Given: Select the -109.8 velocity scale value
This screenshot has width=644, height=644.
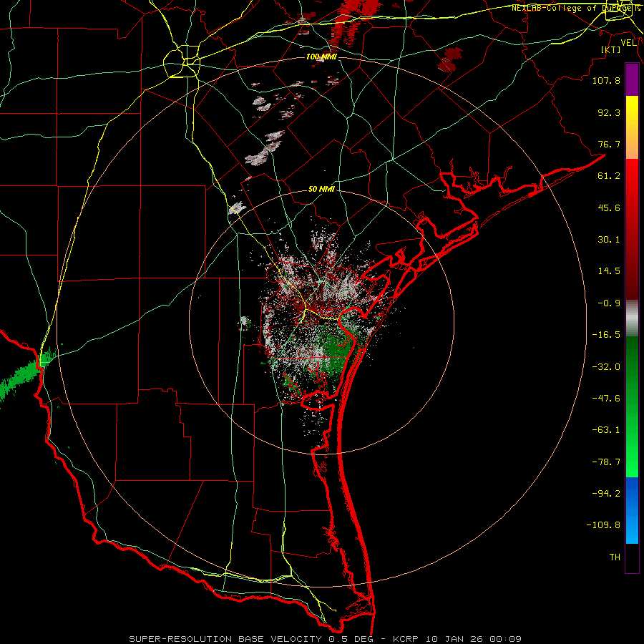Looking at the screenshot, I should [x=603, y=525].
